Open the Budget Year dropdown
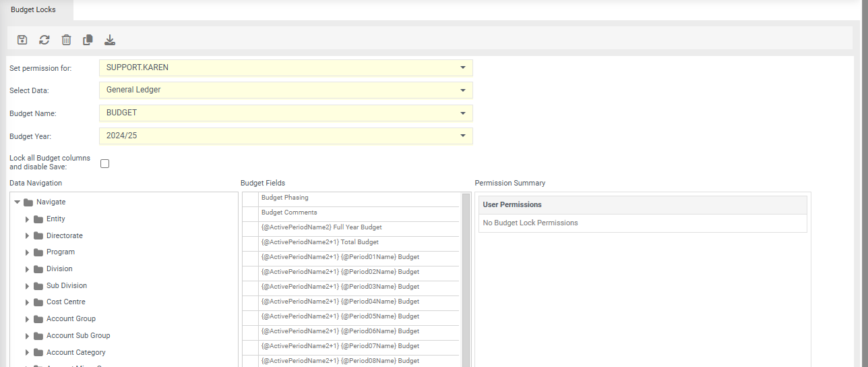 463,136
